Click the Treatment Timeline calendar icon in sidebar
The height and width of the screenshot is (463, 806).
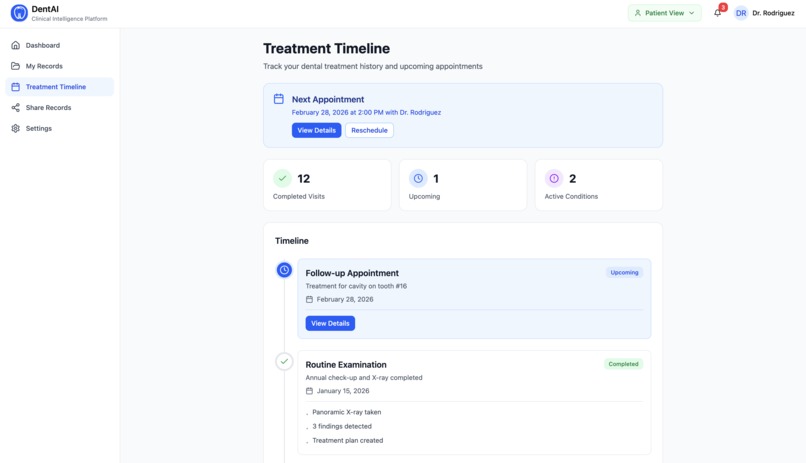[15, 87]
